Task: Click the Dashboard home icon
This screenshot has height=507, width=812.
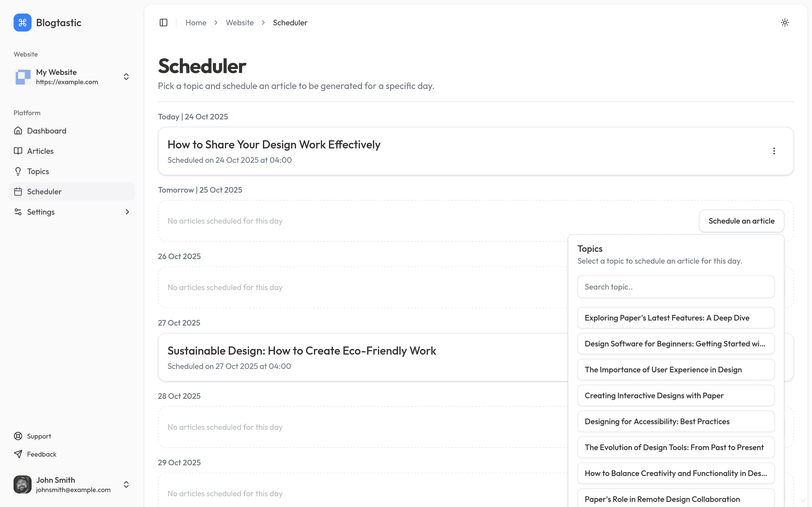Action: point(18,131)
